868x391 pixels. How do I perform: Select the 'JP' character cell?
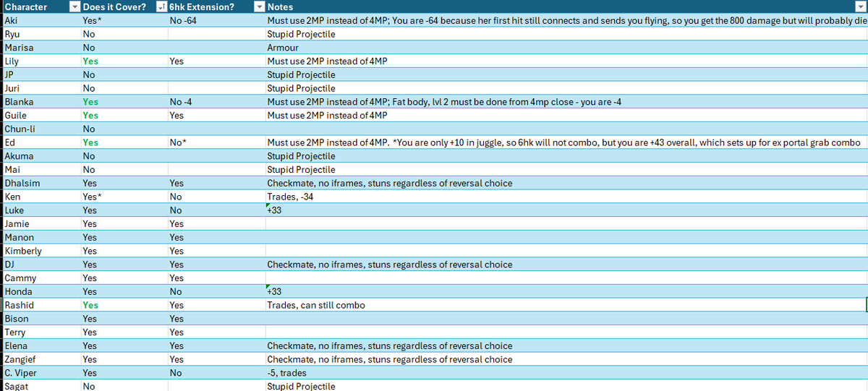point(41,74)
